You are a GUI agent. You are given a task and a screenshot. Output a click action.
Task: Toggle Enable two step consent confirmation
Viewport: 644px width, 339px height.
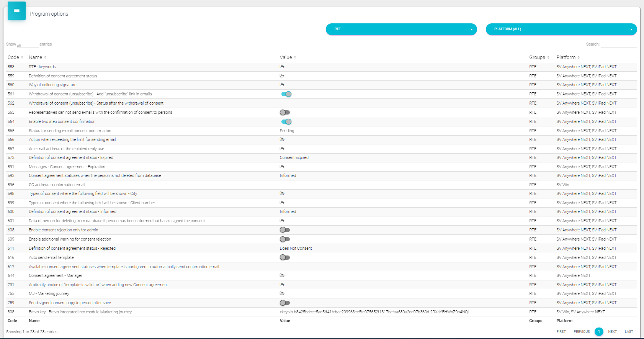[x=286, y=122]
